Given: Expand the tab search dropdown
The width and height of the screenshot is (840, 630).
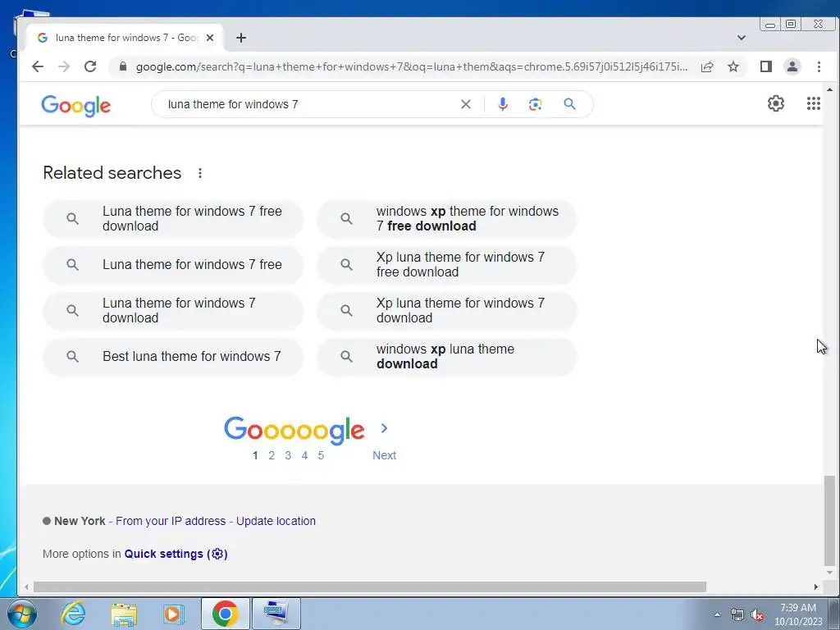Looking at the screenshot, I should (x=742, y=38).
